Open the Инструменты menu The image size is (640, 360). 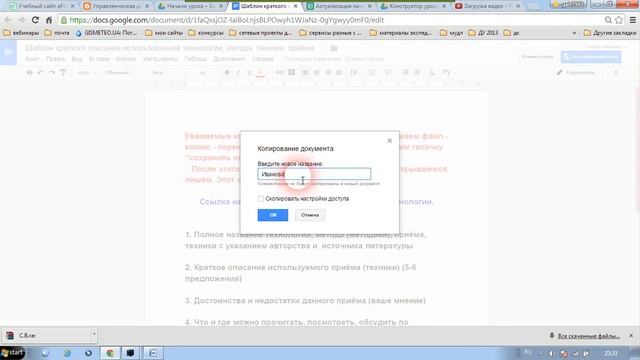[x=160, y=59]
